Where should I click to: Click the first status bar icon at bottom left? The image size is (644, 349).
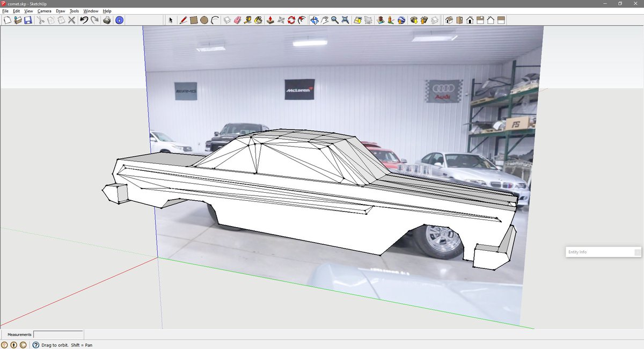pos(5,345)
